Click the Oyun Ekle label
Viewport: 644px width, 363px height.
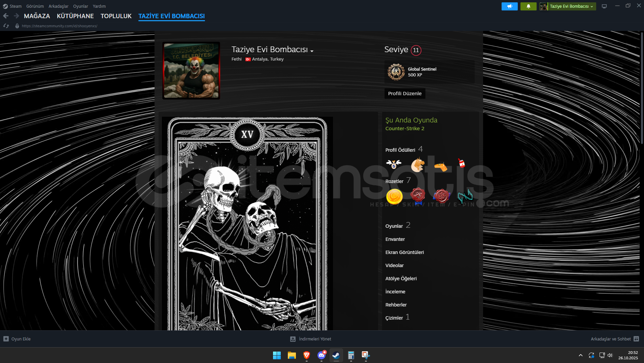(x=21, y=339)
